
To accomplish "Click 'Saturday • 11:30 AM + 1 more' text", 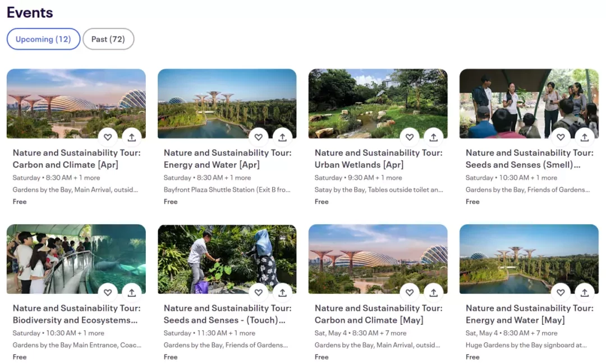I will [209, 333].
